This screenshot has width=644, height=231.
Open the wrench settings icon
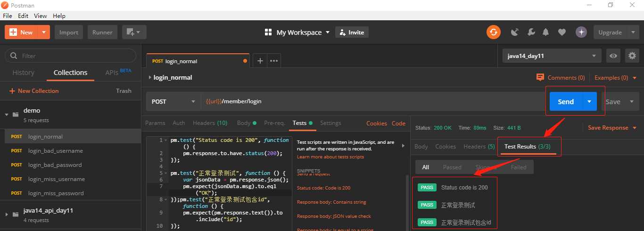[531, 32]
